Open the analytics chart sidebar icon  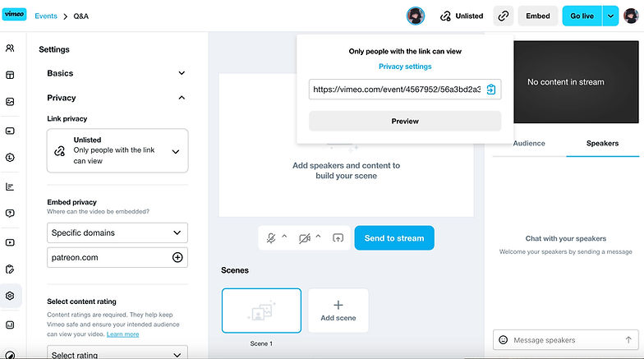[10, 186]
